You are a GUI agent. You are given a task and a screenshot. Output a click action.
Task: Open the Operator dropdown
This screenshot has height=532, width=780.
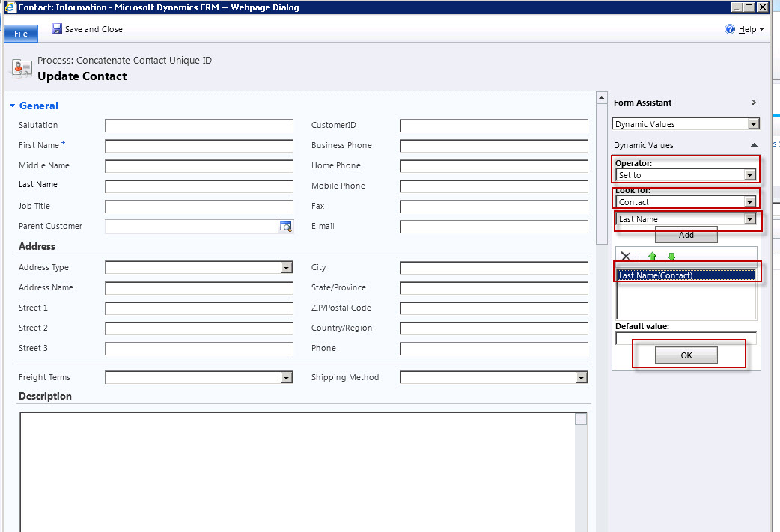pyautogui.click(x=749, y=175)
